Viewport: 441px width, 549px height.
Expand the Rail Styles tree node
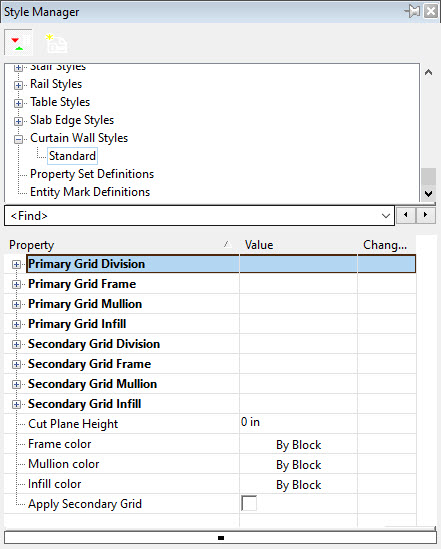(x=18, y=85)
